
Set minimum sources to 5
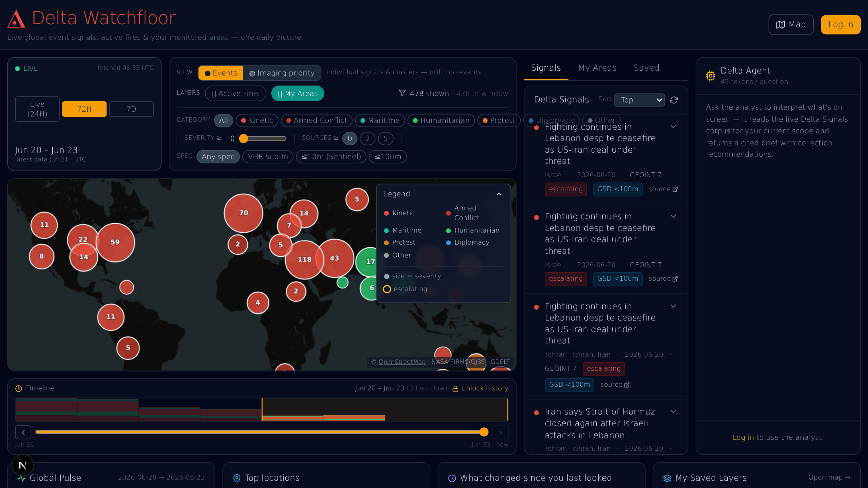[x=385, y=139]
